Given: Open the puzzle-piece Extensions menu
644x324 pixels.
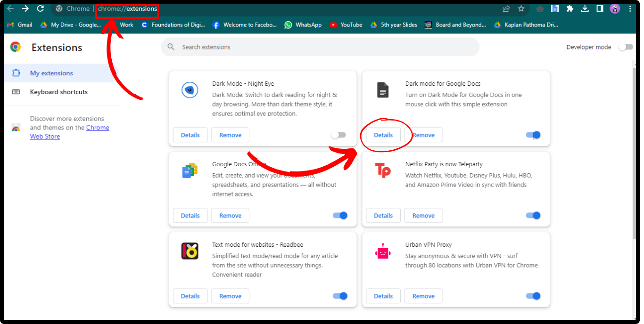Looking at the screenshot, I should click(x=570, y=8).
